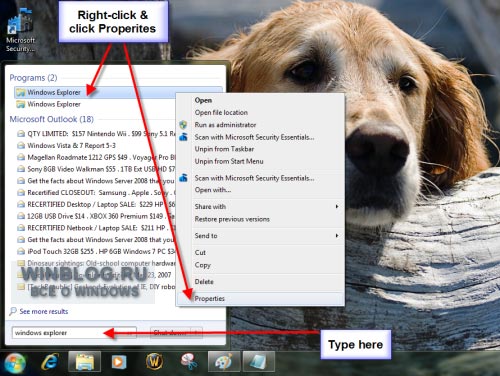Screen dimensions: 500x376
Task: Open Snipping Tool in the taskbar
Action: click(189, 362)
